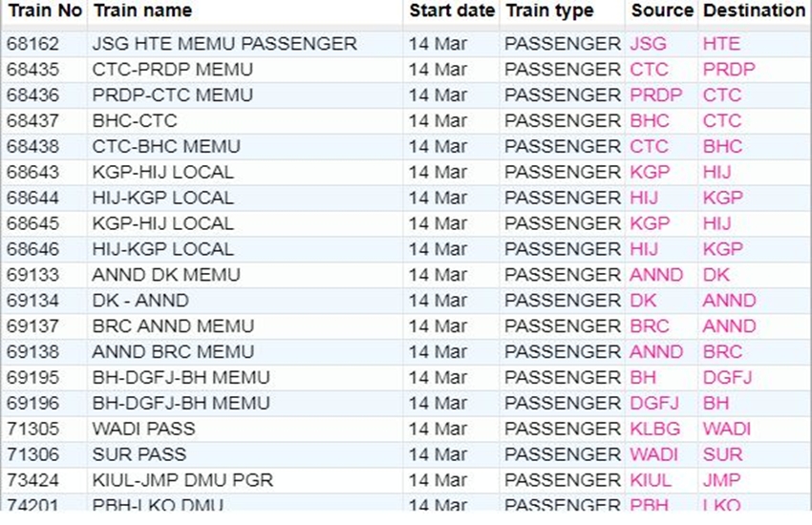This screenshot has width=812, height=525.
Task: Click the Train name column header
Action: pyautogui.click(x=142, y=11)
